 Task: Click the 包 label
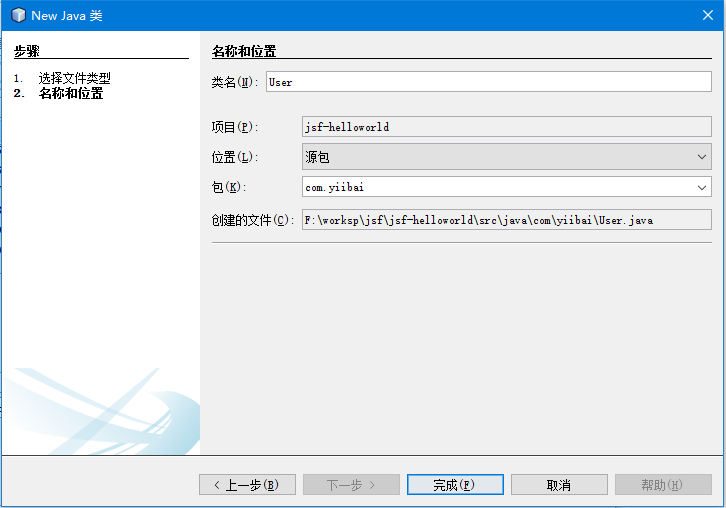click(x=228, y=187)
